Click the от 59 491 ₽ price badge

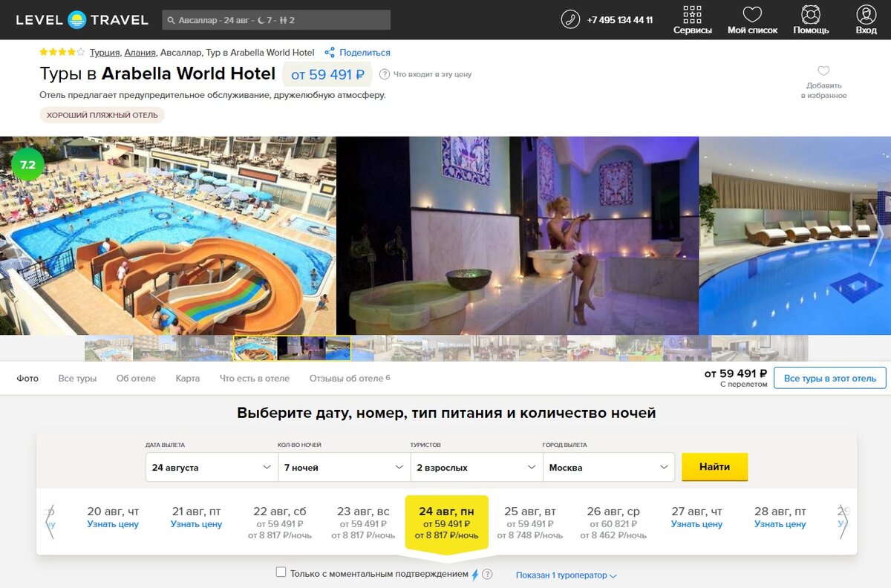coord(327,74)
